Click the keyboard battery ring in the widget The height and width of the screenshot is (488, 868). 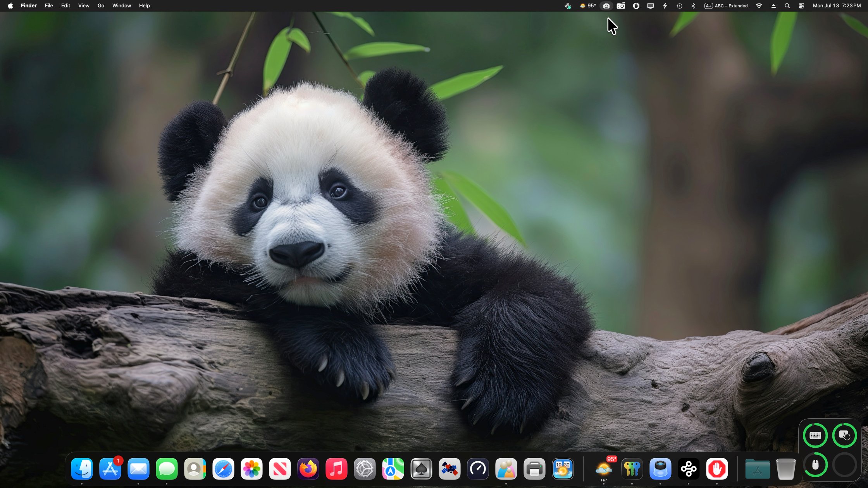pyautogui.click(x=815, y=435)
